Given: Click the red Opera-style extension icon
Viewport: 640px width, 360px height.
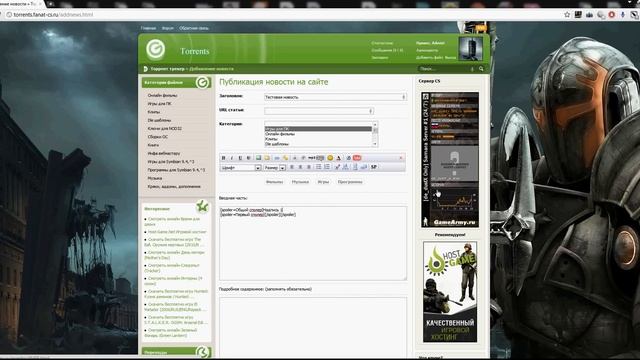Looking at the screenshot, I should [x=611, y=15].
